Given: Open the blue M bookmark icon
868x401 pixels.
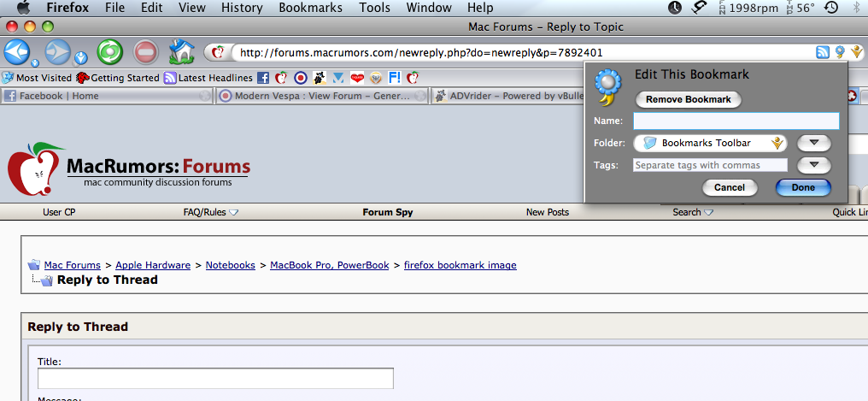Looking at the screenshot, I should point(337,78).
